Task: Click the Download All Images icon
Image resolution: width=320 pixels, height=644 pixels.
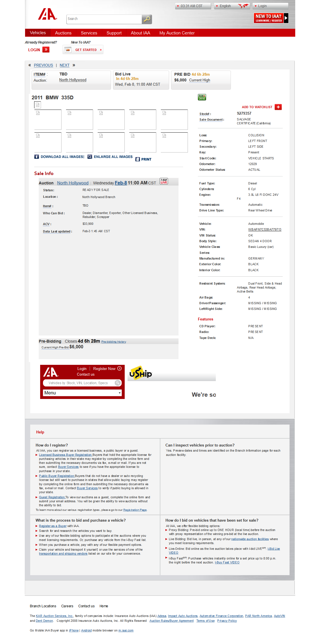Action: coord(37,157)
